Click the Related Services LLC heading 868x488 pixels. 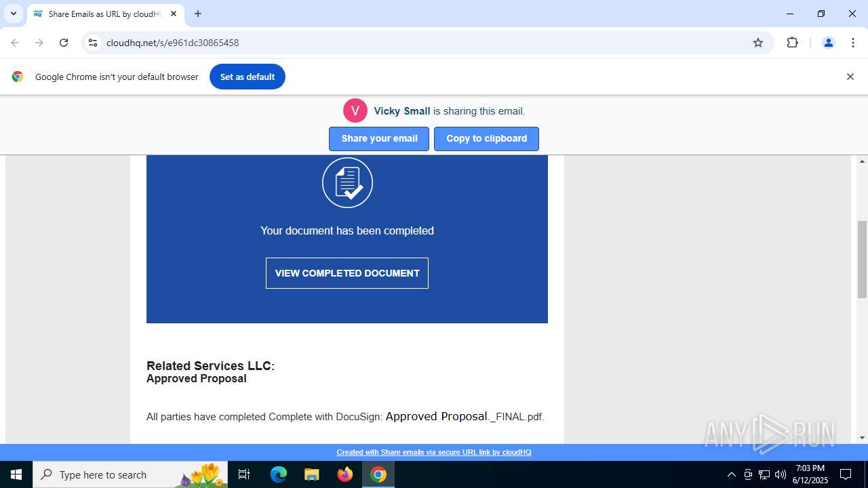coord(210,366)
